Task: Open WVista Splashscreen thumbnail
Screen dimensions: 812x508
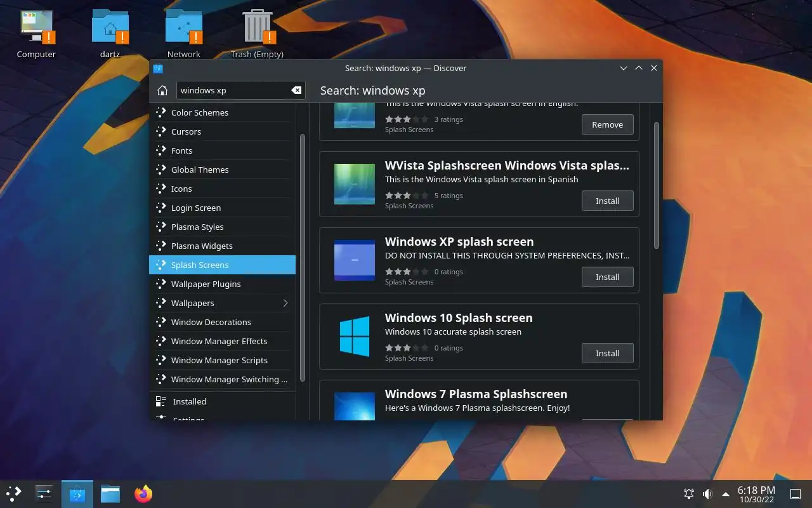Action: point(355,184)
